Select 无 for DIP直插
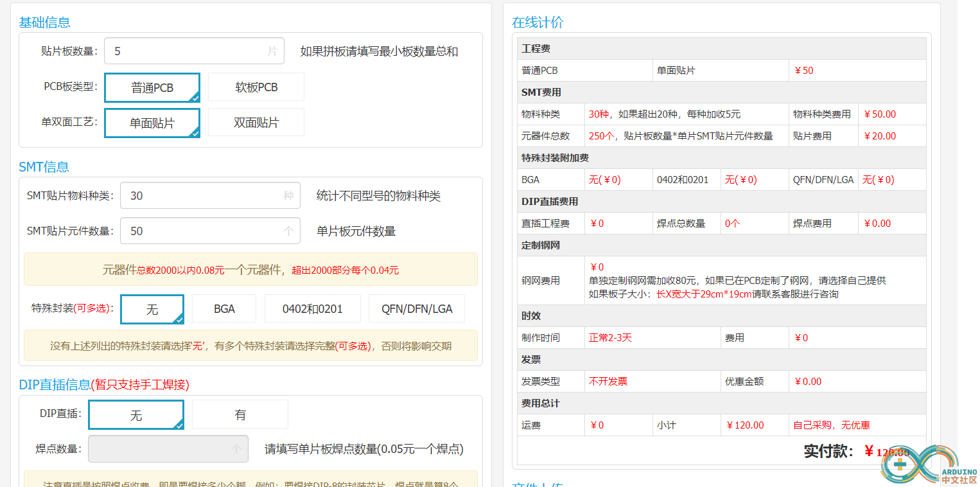Screen dimensions: 980x487 click(136, 415)
